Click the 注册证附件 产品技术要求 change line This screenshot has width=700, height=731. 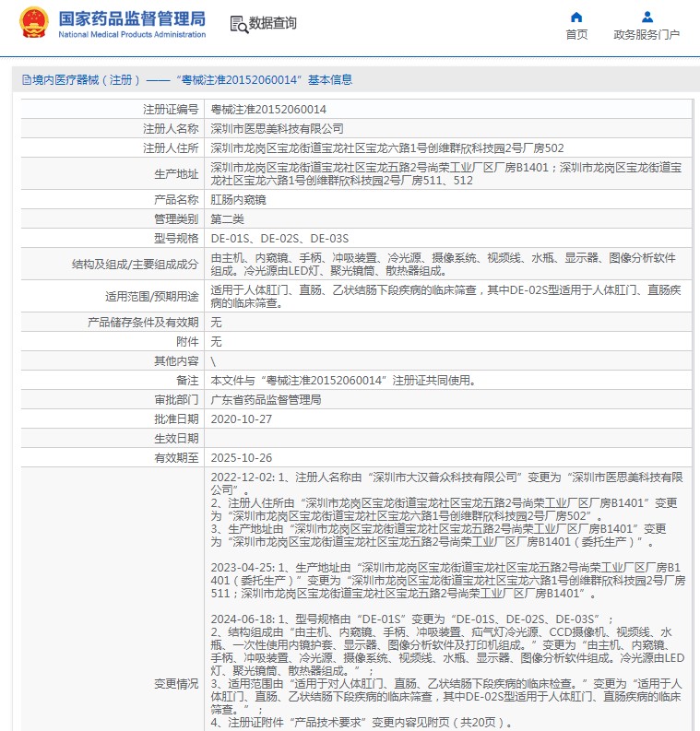[362, 722]
